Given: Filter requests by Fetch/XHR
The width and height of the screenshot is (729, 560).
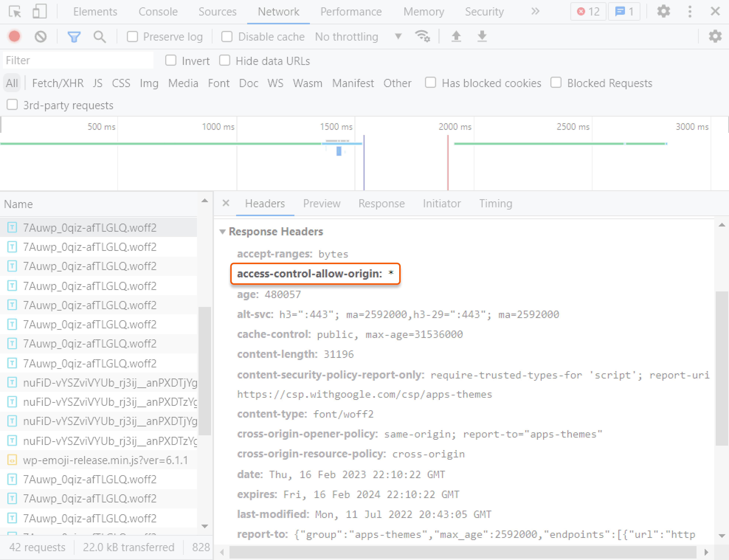Looking at the screenshot, I should pos(58,83).
